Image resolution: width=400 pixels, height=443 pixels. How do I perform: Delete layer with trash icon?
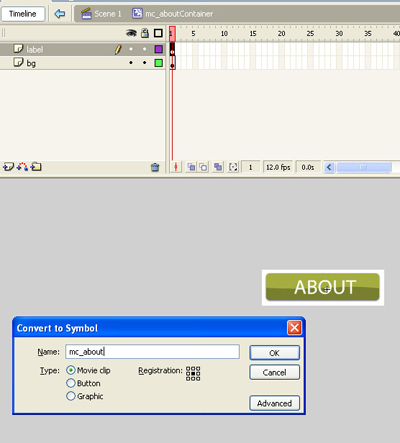[x=155, y=167]
